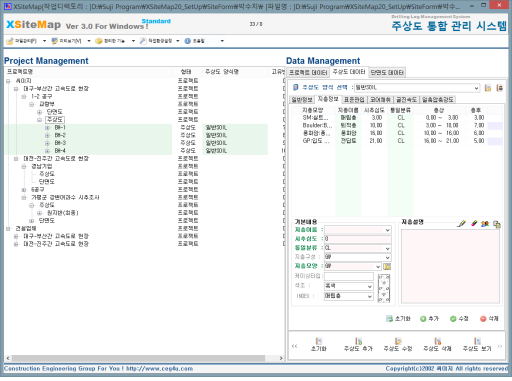
Task: Click the people icon above layer description
Action: 485,224
